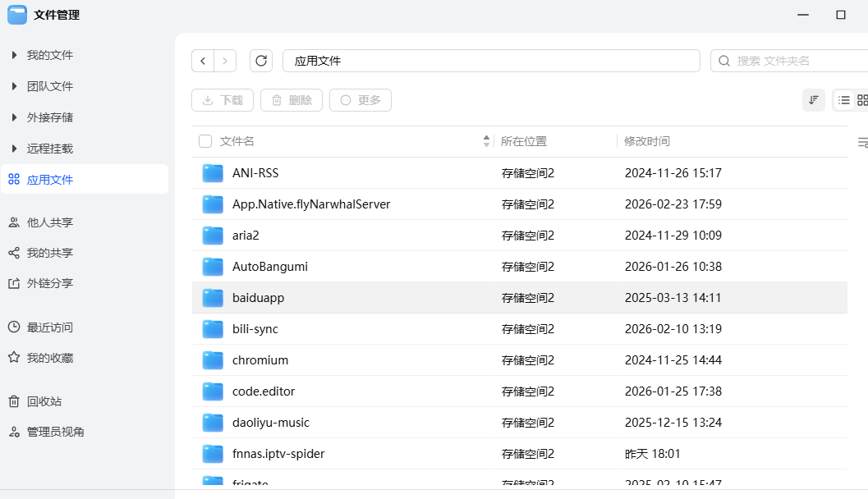Select the fnnas.iptv-spider folder name
The width and height of the screenshot is (868, 499).
click(278, 454)
